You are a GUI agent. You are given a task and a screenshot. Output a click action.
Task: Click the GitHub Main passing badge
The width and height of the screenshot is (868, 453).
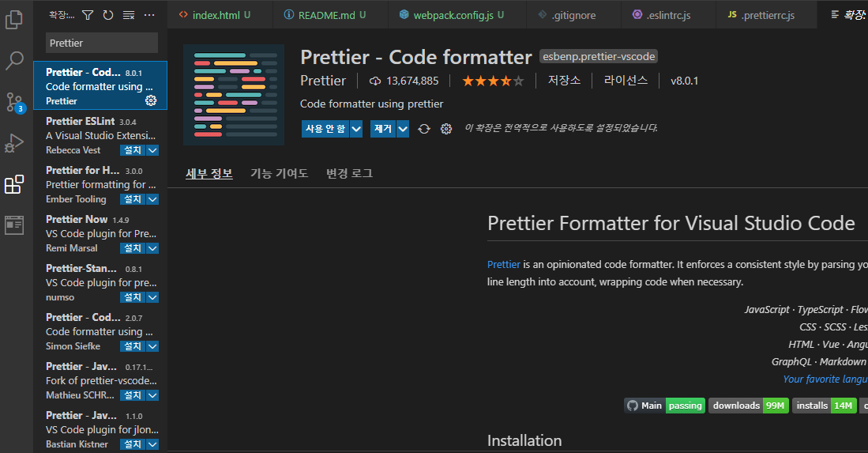coord(664,406)
